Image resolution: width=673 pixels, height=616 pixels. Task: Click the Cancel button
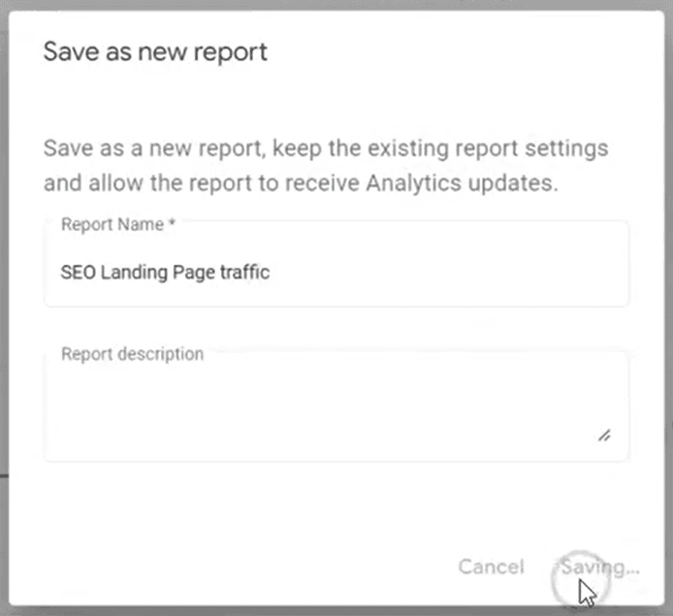pos(491,567)
